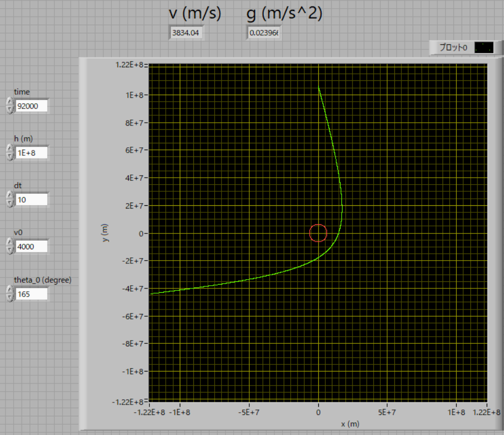504x435 pixels.
Task: Click the v (m/s) indicator value
Action: [186, 33]
